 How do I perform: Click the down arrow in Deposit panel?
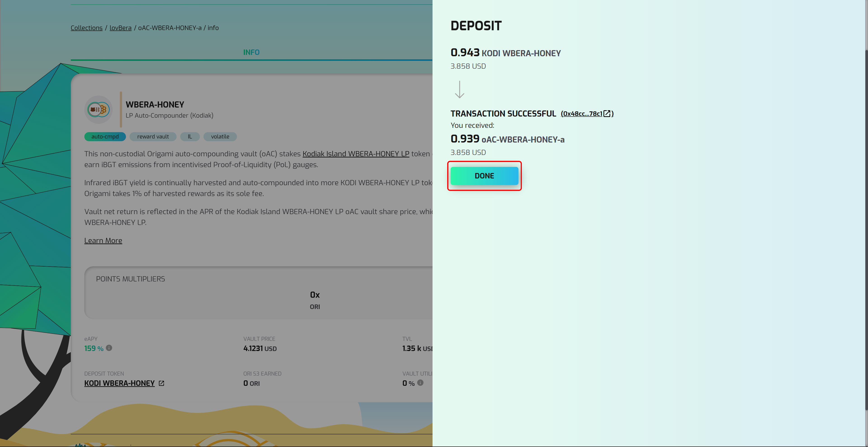(460, 89)
